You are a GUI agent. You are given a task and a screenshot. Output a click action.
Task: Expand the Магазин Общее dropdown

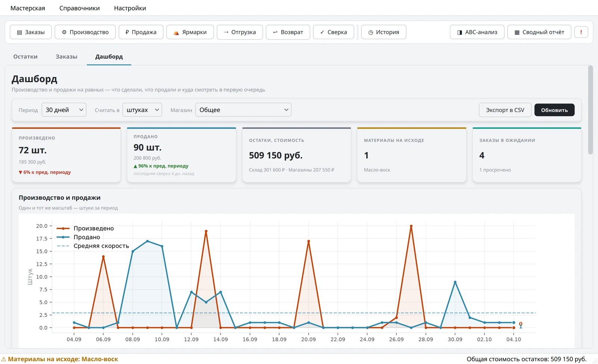point(243,110)
